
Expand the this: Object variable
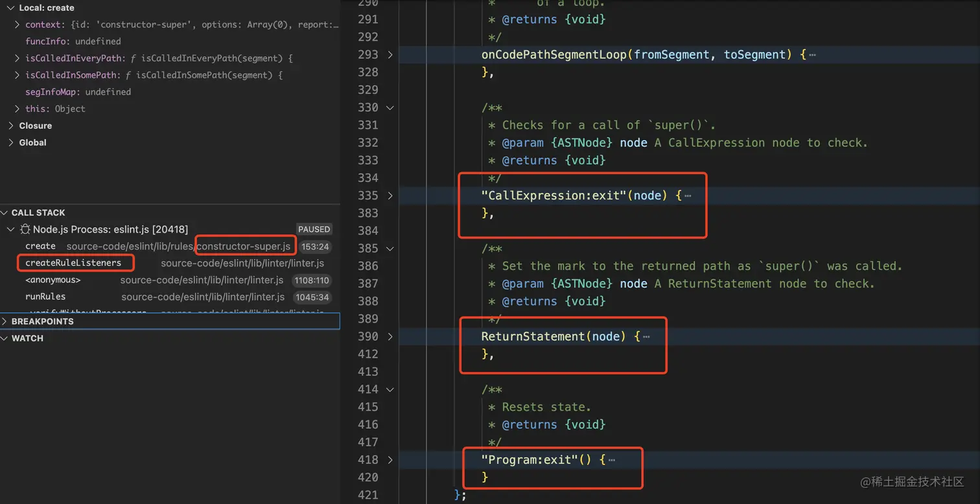tap(17, 109)
